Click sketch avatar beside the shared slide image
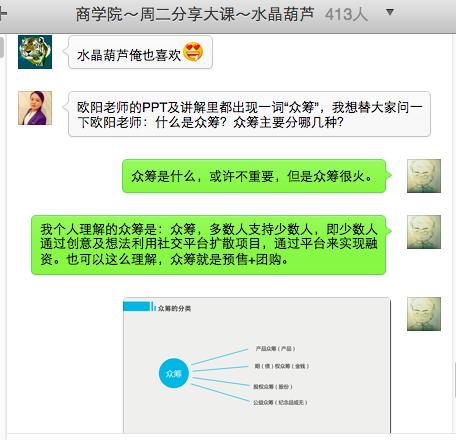Image resolution: width=456 pixels, height=440 pixels. click(424, 314)
